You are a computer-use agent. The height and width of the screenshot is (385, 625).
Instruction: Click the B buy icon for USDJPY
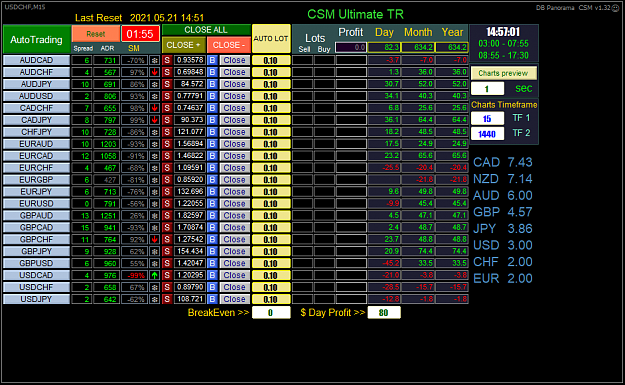pyautogui.click(x=212, y=299)
